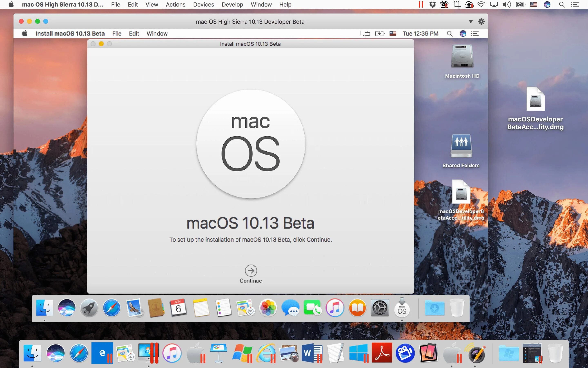
Task: Open the Edit menu in the VM menu bar
Action: pyautogui.click(x=134, y=33)
